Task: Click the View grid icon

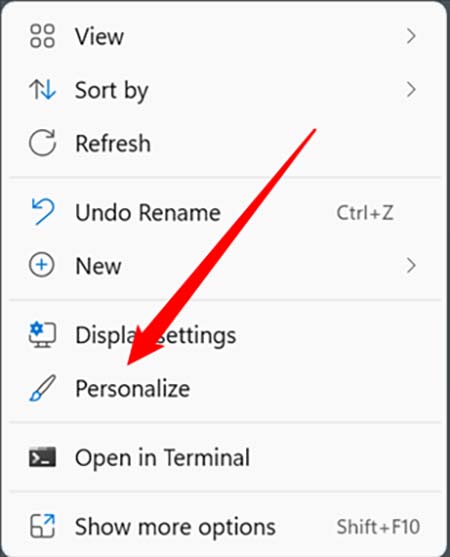Action: click(x=42, y=36)
